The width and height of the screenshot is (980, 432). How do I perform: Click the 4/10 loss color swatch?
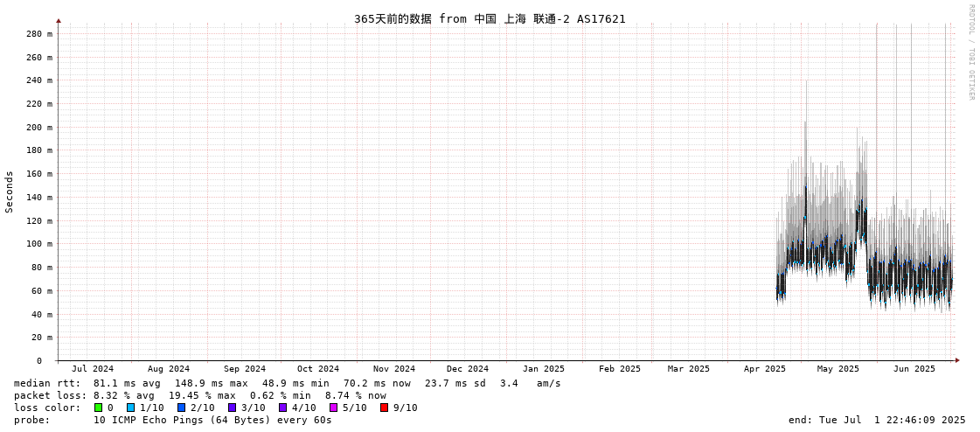[282, 408]
